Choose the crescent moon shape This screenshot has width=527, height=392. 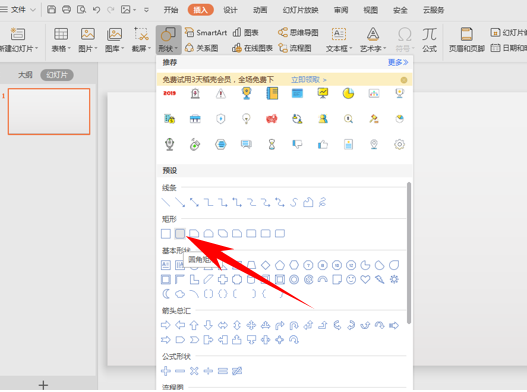tap(166, 294)
